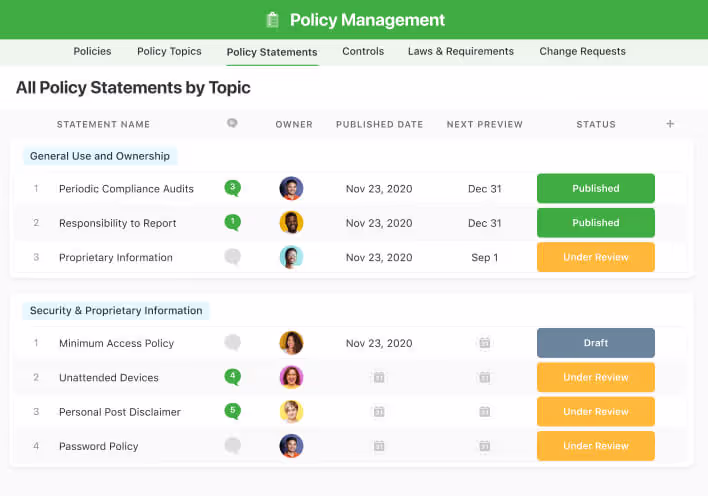Set published date for Unattended Devices
The height and width of the screenshot is (496, 708).
tap(378, 377)
